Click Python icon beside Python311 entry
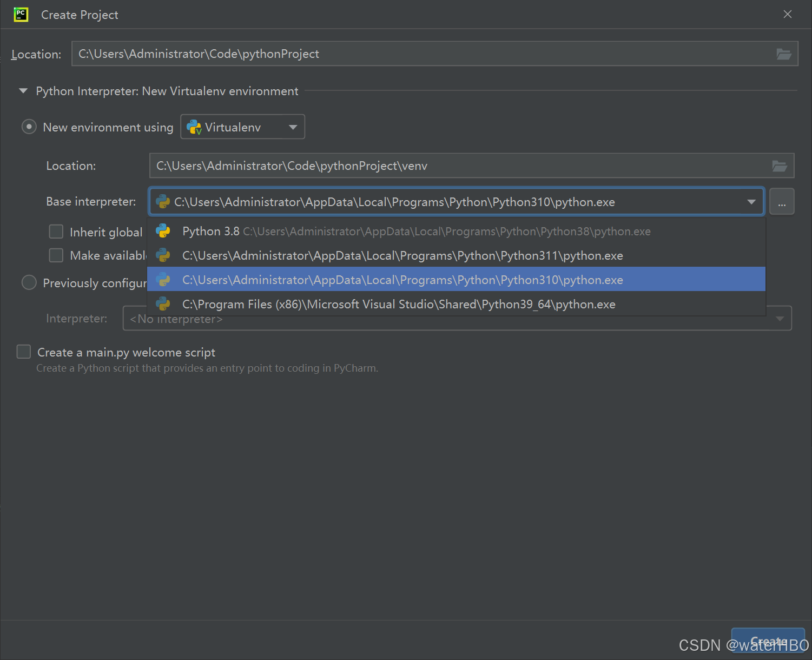 [x=163, y=255]
